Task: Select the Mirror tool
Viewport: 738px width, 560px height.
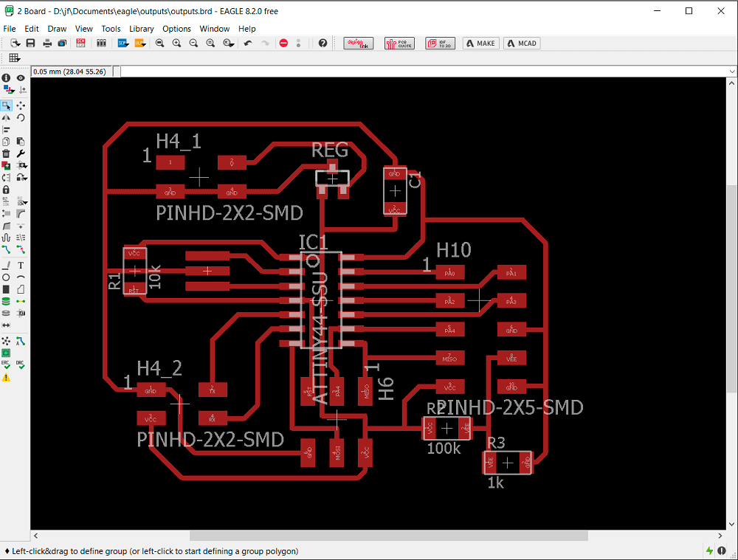Action: [6, 117]
